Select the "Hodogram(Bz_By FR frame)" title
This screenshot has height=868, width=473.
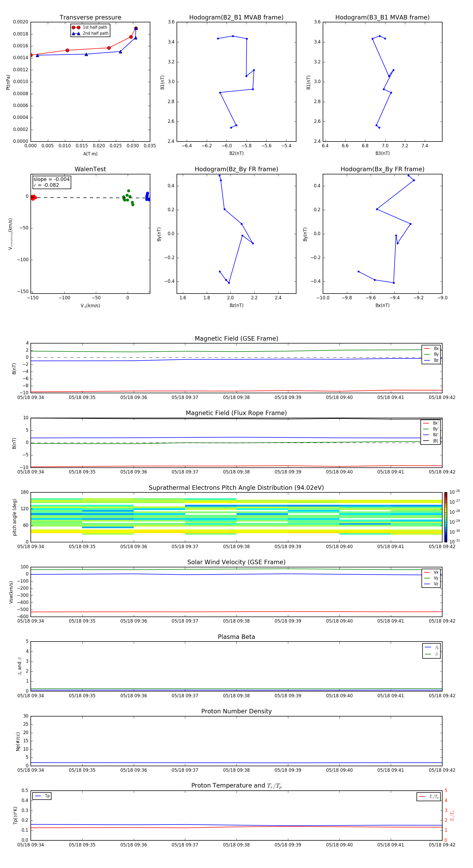pyautogui.click(x=236, y=169)
